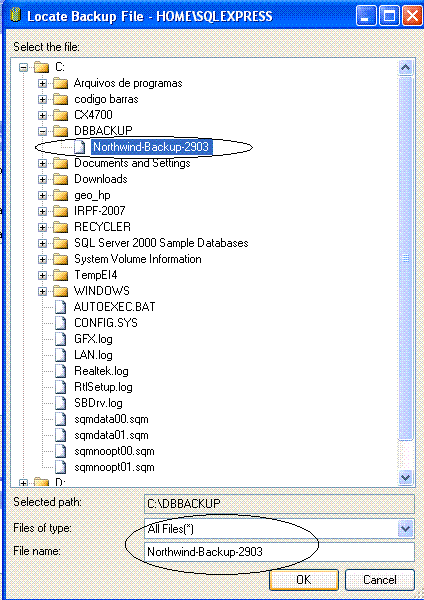Image resolution: width=424 pixels, height=600 pixels.
Task: Confirm with the OK button
Action: (304, 580)
